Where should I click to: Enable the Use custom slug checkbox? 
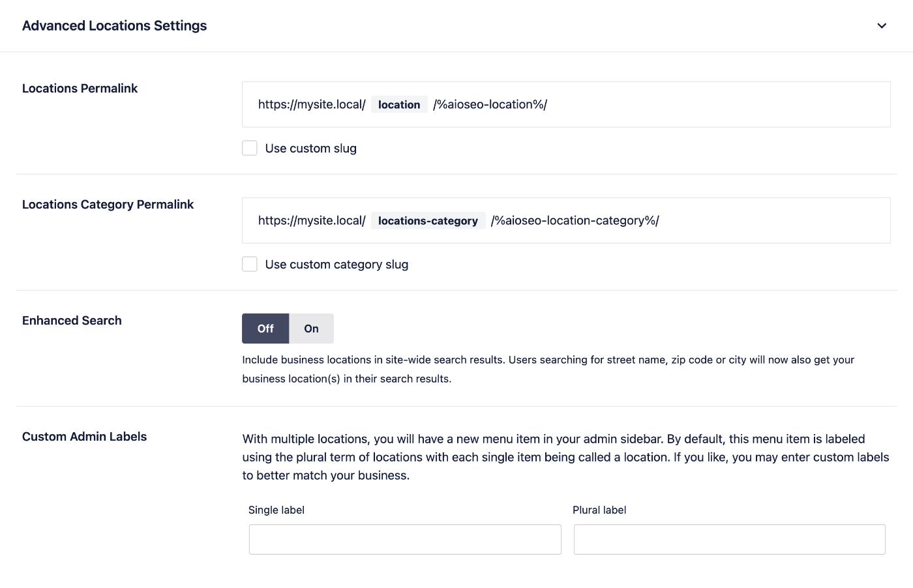pyautogui.click(x=250, y=148)
